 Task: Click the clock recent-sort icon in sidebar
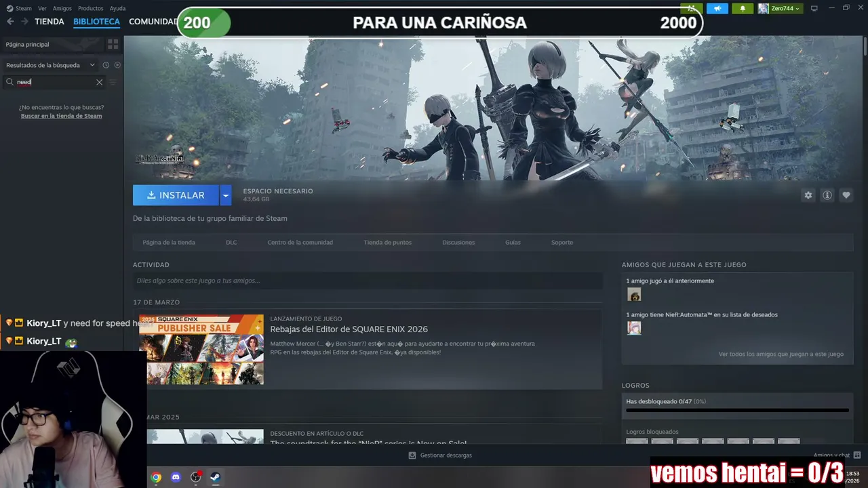[x=106, y=65]
